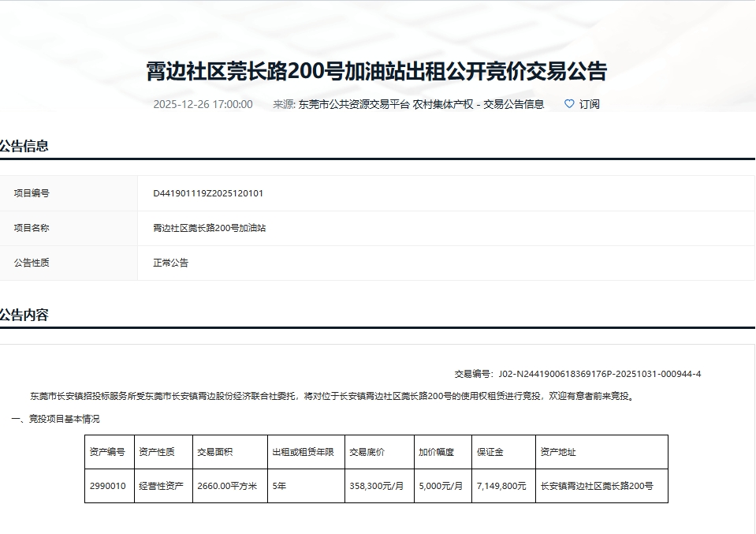Viewport: 756px width, 534px height.
Task: Click the 订阅 subscribe text
Action: pyautogui.click(x=590, y=104)
